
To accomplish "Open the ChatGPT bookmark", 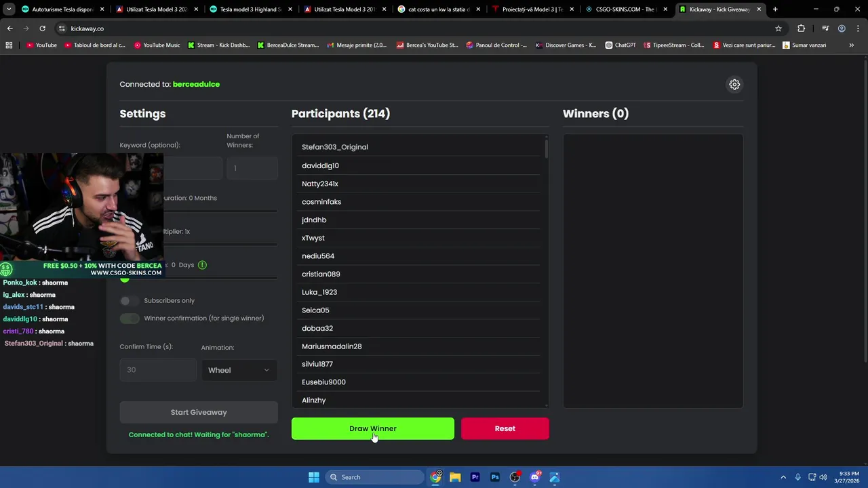I will pos(620,45).
